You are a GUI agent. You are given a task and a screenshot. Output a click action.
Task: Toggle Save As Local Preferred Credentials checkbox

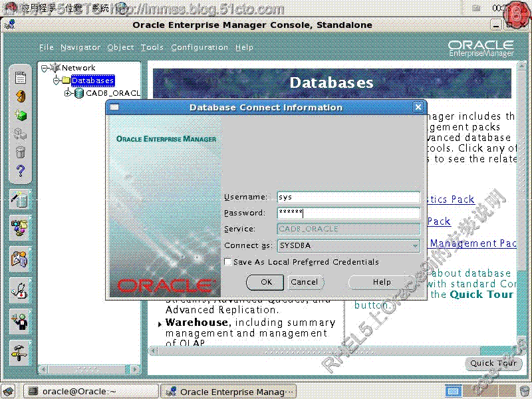[228, 261]
